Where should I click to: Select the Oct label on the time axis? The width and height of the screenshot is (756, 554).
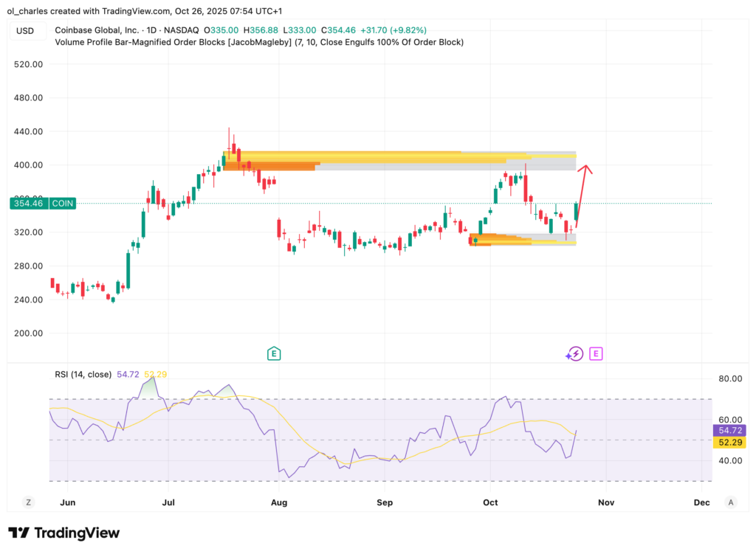point(489,502)
